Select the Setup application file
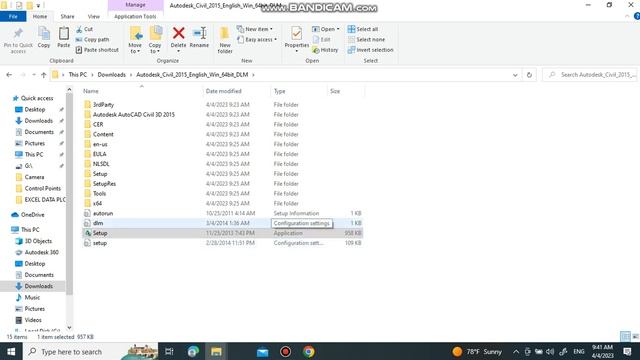The width and height of the screenshot is (640, 360). pyautogui.click(x=223, y=233)
